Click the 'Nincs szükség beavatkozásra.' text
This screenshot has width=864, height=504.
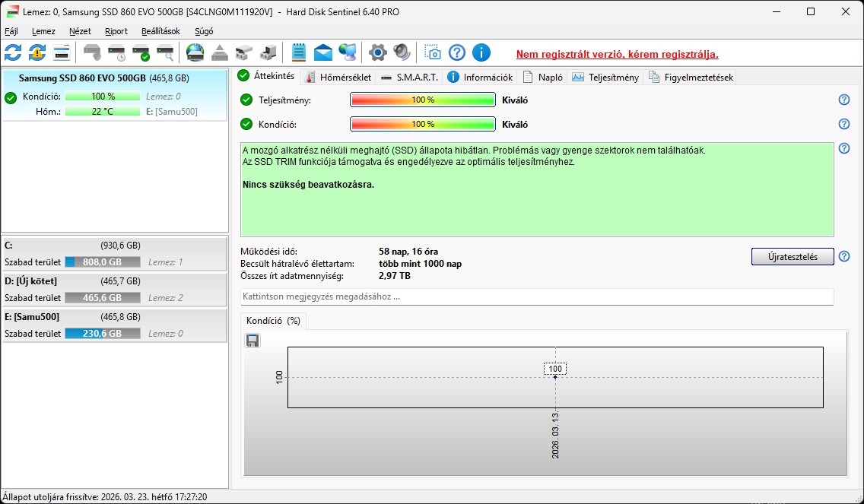[x=309, y=185]
